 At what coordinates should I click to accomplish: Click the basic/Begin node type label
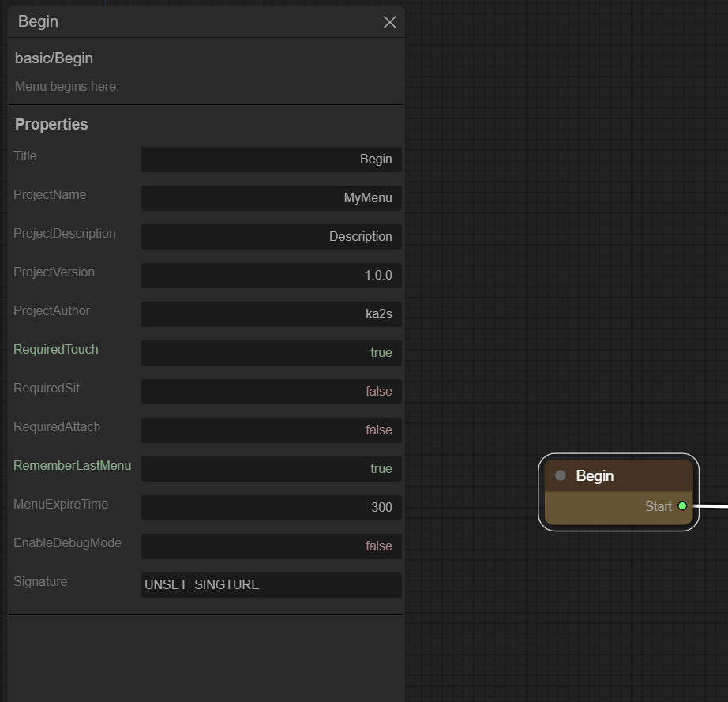point(54,58)
